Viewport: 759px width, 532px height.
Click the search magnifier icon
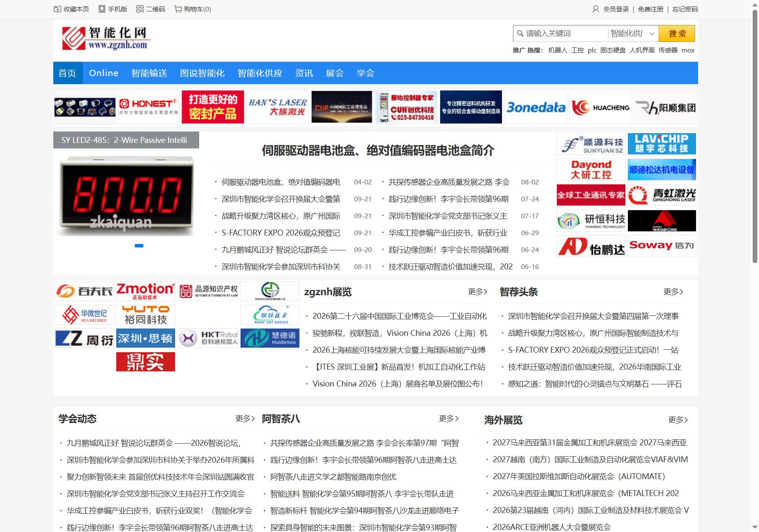(x=520, y=33)
